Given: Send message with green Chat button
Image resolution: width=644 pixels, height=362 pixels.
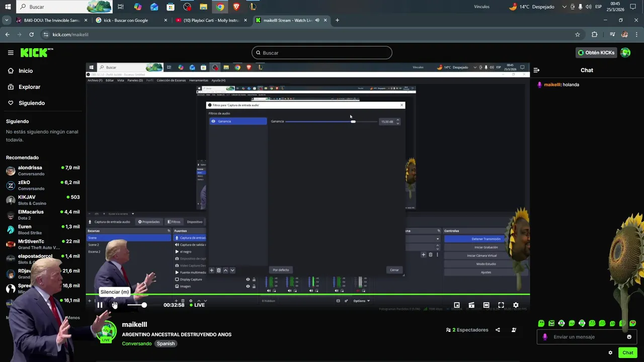Looking at the screenshot, I should 627,352.
